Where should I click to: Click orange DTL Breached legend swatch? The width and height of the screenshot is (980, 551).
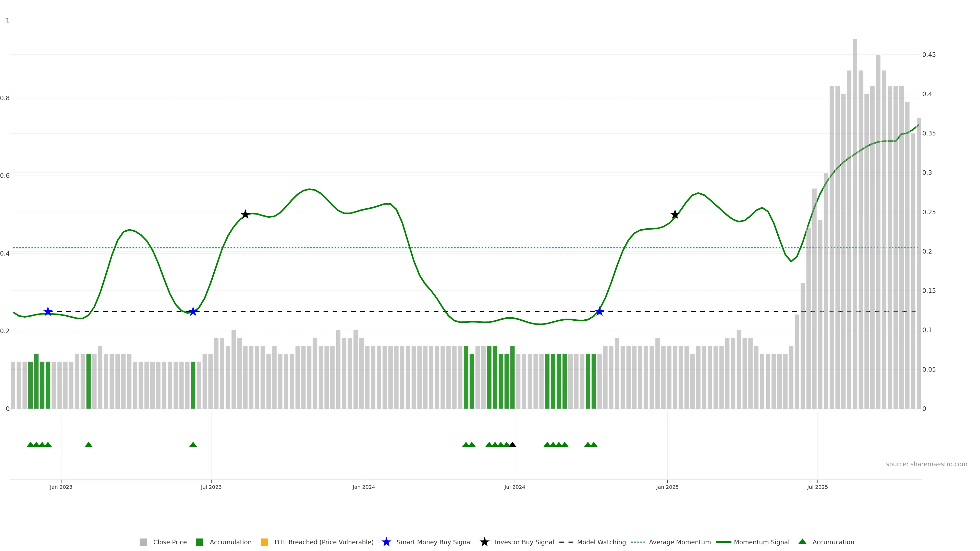click(264, 542)
